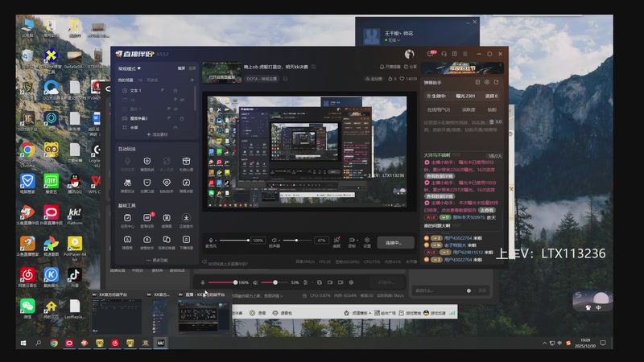Click the 去查看 button in chat
Viewport: 644px width, 362px height.
click(x=487, y=210)
